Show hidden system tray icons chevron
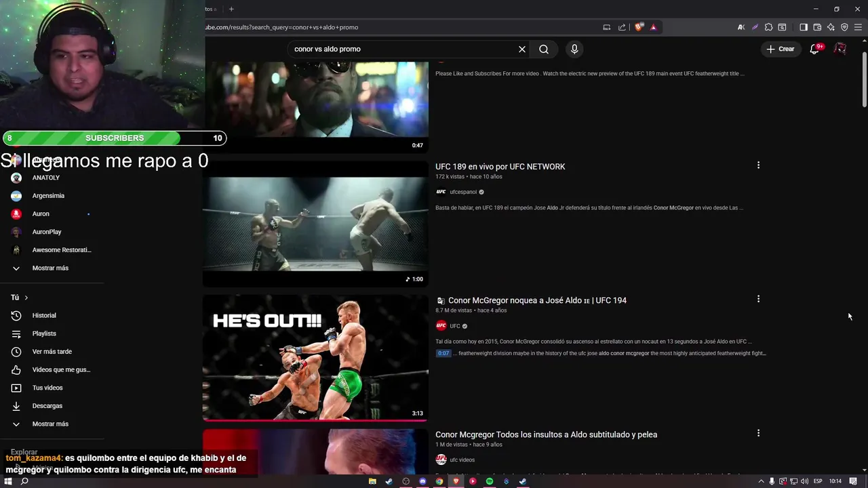 point(761,481)
